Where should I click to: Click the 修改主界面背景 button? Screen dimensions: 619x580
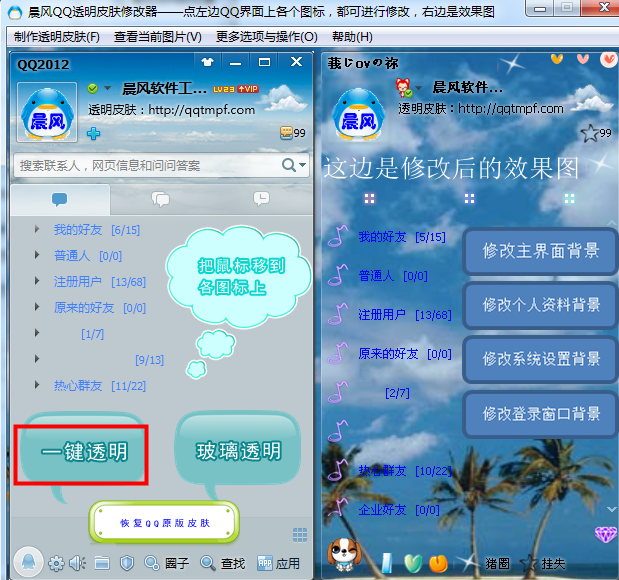[x=540, y=251]
